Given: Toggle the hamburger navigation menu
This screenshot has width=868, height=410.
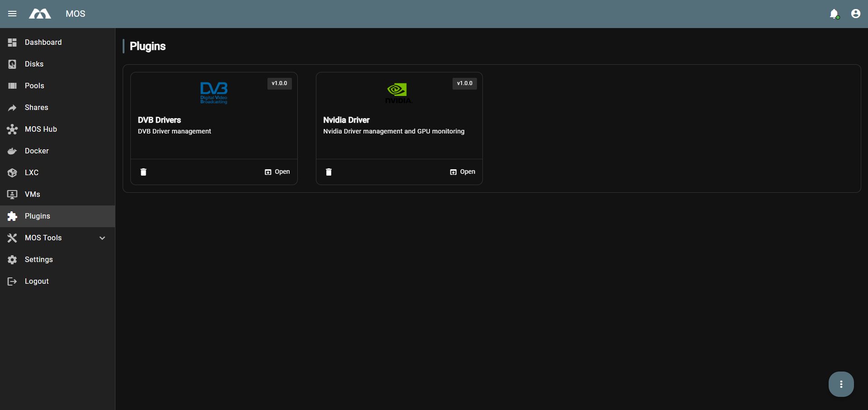Looking at the screenshot, I should 12,14.
